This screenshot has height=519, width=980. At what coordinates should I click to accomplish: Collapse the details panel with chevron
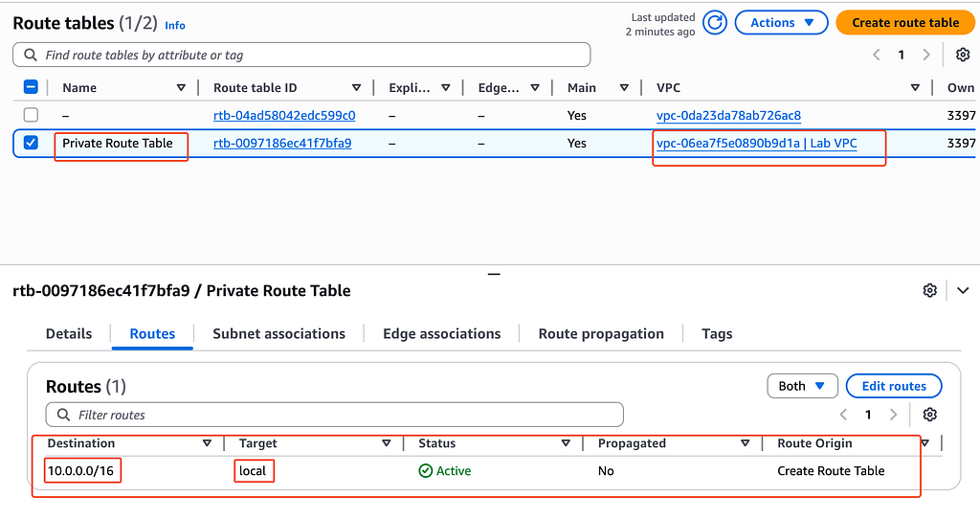point(963,291)
